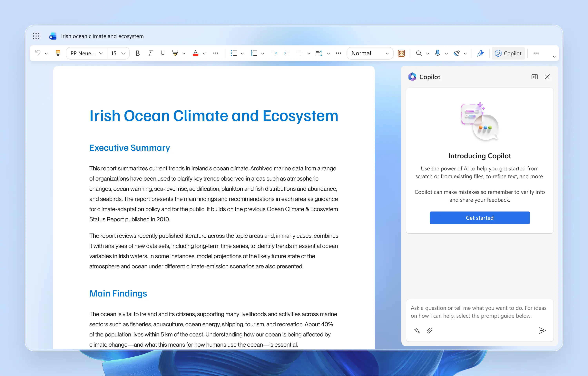Viewport: 588px width, 376px height.
Task: Open the bulleted list button
Action: coord(234,53)
